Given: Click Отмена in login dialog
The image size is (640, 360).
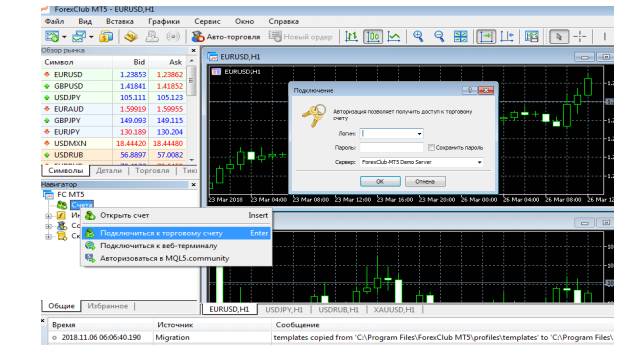Looking at the screenshot, I should pos(425,182).
